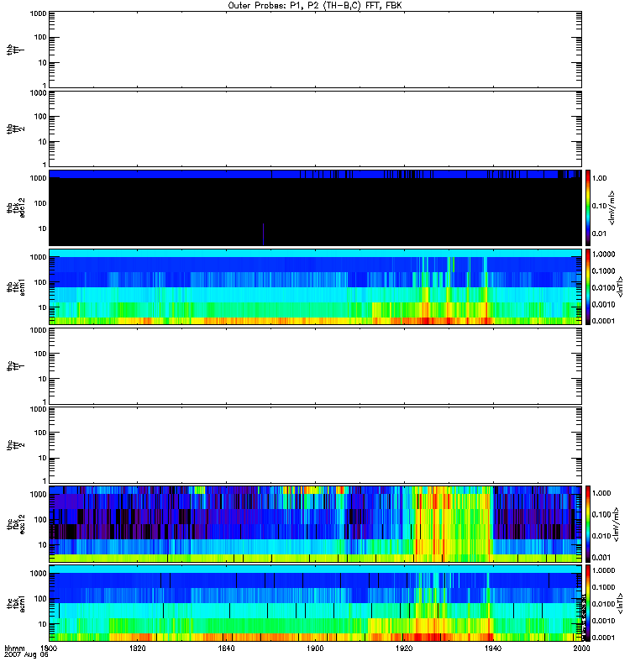This screenshot has width=630, height=672.
Task: Click inside the thb fbk scm1 spectrogram
Action: (x=315, y=286)
